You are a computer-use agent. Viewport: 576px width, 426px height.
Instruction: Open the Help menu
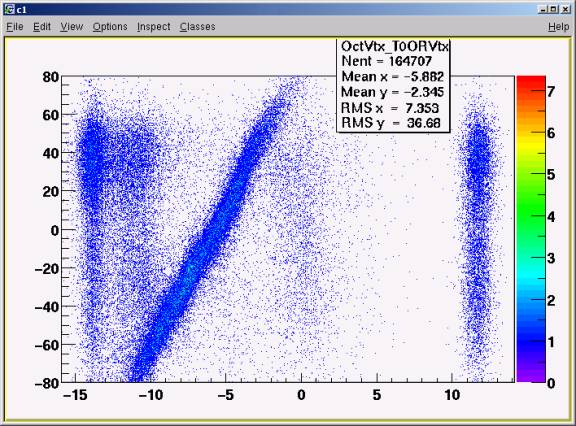click(x=558, y=26)
